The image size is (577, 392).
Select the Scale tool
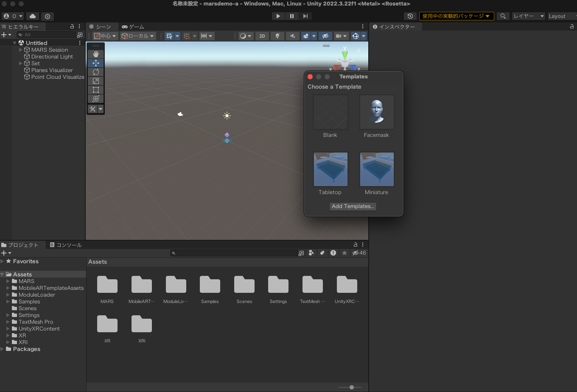point(96,81)
